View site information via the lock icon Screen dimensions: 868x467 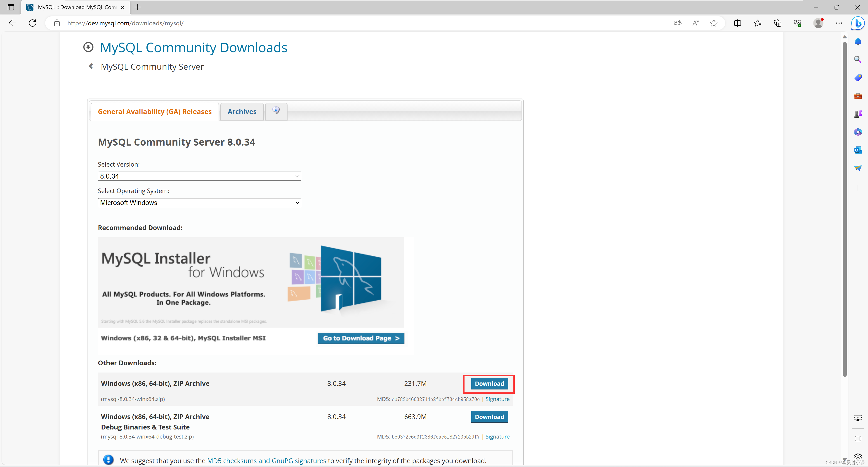tap(57, 23)
